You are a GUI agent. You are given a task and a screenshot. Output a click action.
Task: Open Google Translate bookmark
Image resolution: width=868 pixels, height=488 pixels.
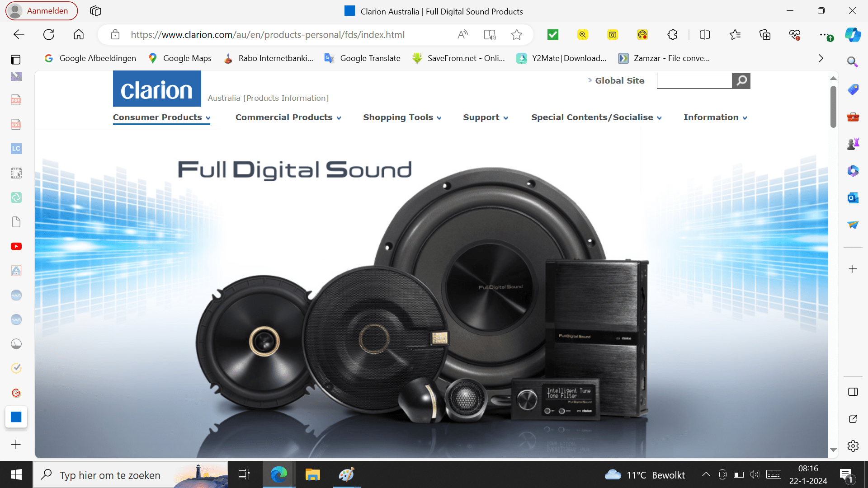tap(363, 58)
